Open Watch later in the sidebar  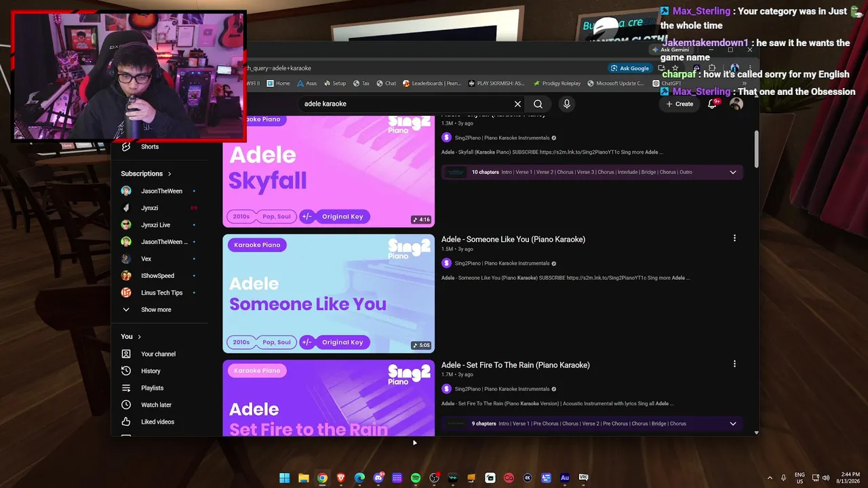[156, 405]
